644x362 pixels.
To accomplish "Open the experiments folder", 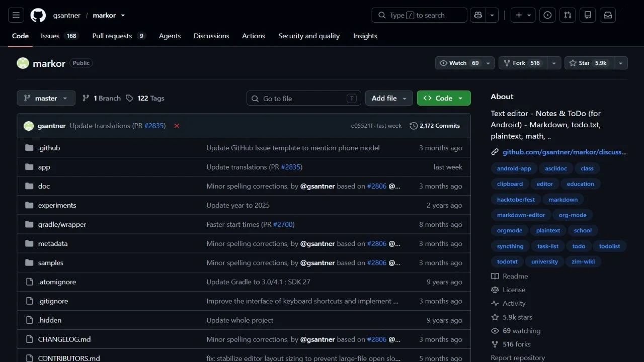I will [57, 205].
